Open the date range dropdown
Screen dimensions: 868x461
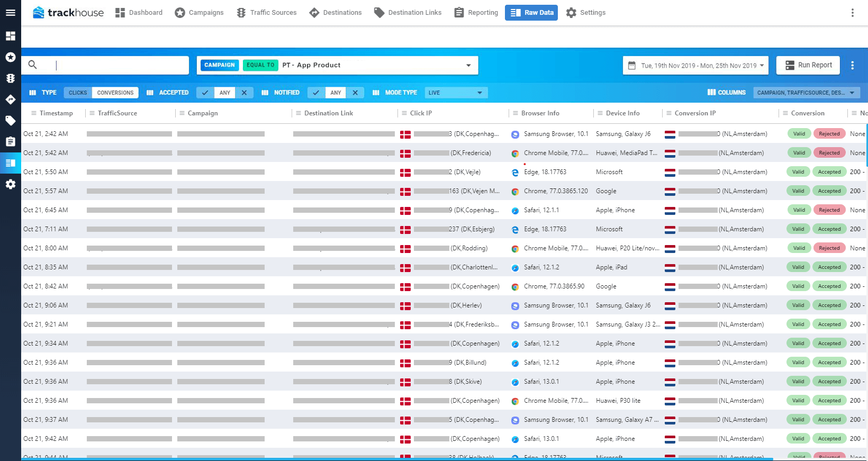[695, 66]
